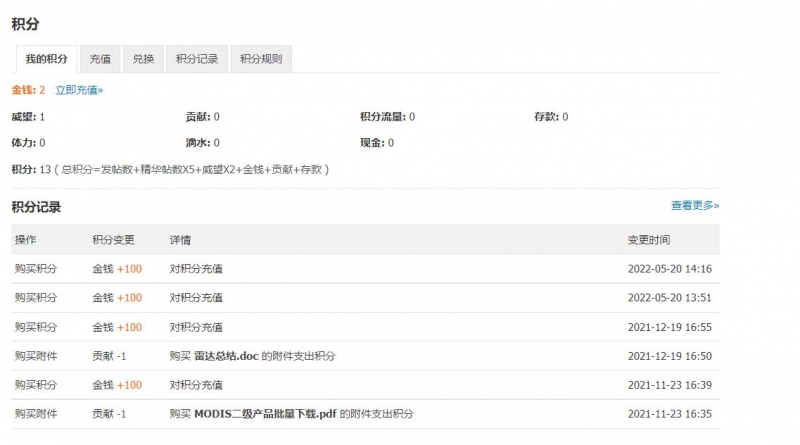Screen dimensions: 800x445
Task: Click the 详情 column header
Action: point(180,240)
